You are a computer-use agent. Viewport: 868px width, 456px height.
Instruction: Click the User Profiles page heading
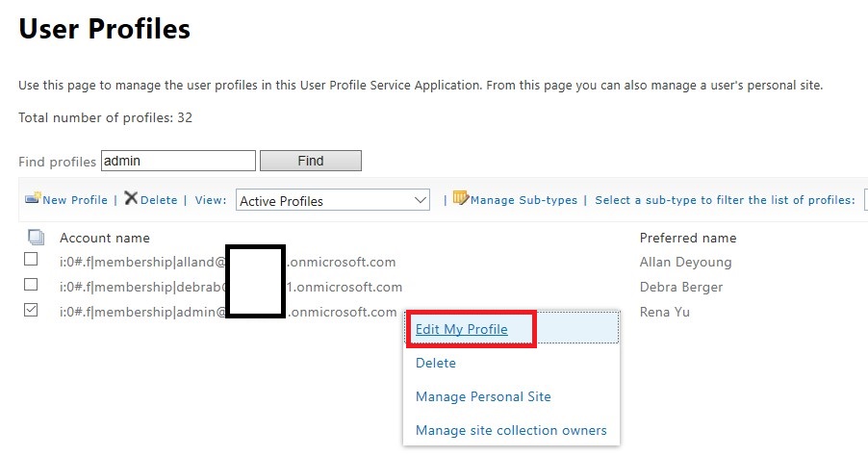pyautogui.click(x=105, y=29)
